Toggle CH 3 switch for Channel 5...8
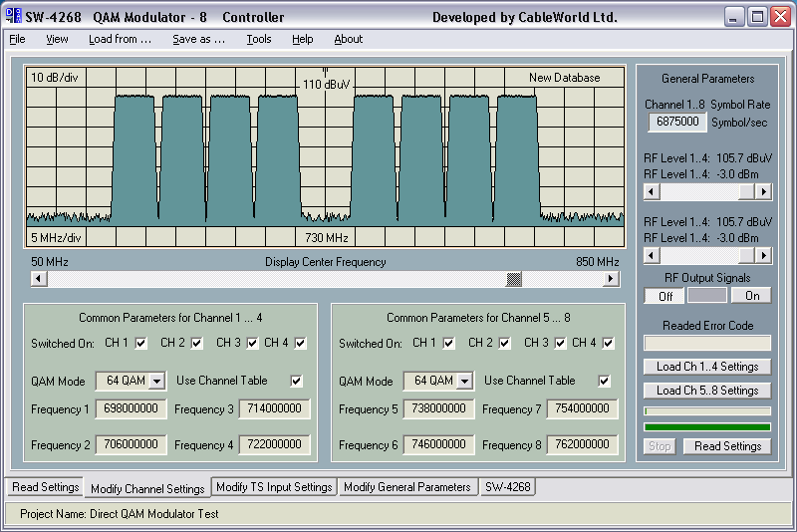This screenshot has width=797, height=532. (560, 343)
